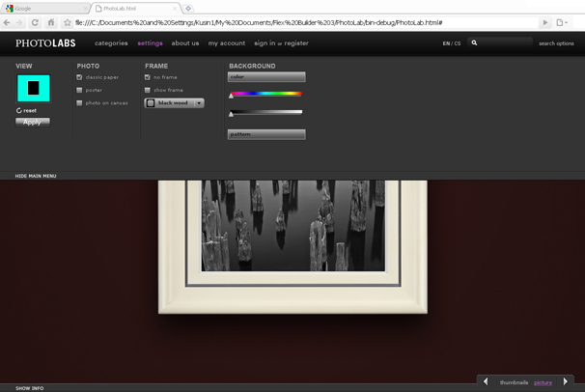Click the browser back arrow

[8, 22]
